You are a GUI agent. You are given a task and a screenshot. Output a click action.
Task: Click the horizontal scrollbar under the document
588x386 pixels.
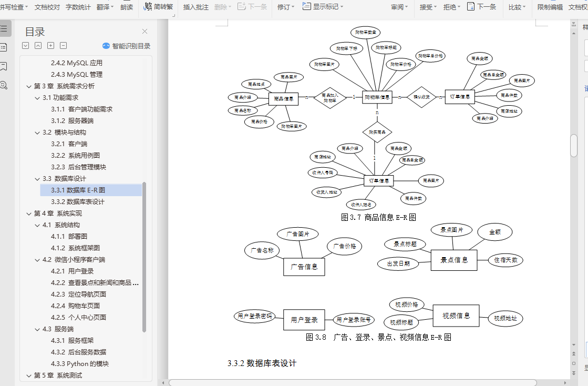[x=353, y=383]
